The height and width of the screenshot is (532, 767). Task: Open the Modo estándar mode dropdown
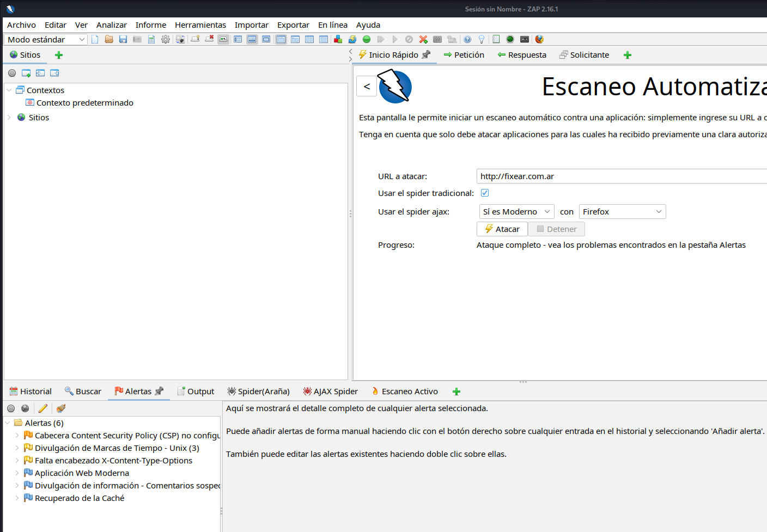click(x=45, y=39)
